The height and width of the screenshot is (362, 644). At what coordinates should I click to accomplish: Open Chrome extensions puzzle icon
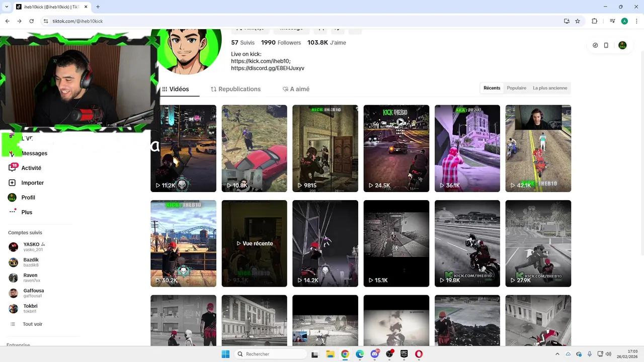click(595, 21)
